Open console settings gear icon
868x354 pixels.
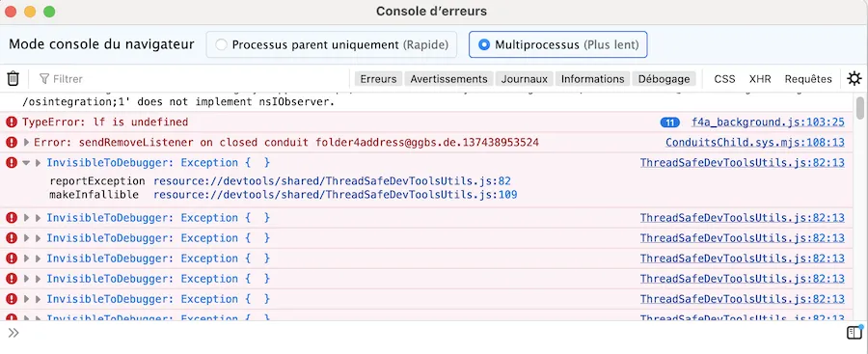tap(854, 79)
